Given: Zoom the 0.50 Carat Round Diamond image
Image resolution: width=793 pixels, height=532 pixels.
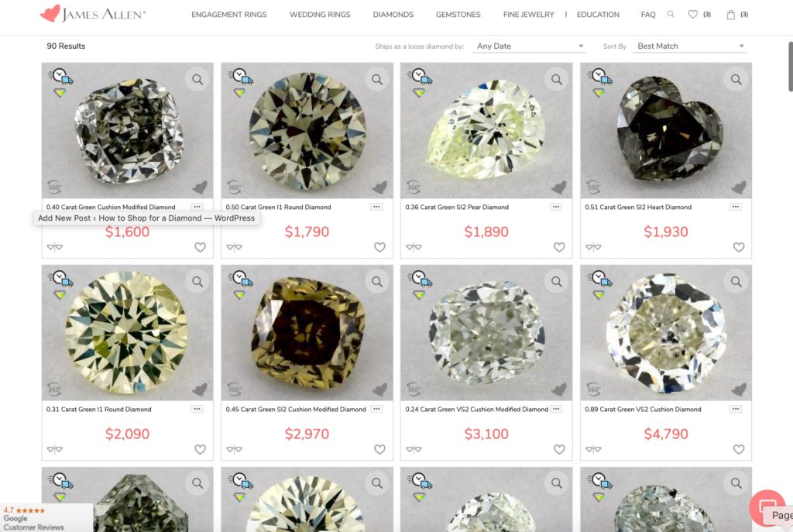Looking at the screenshot, I should [x=377, y=80].
